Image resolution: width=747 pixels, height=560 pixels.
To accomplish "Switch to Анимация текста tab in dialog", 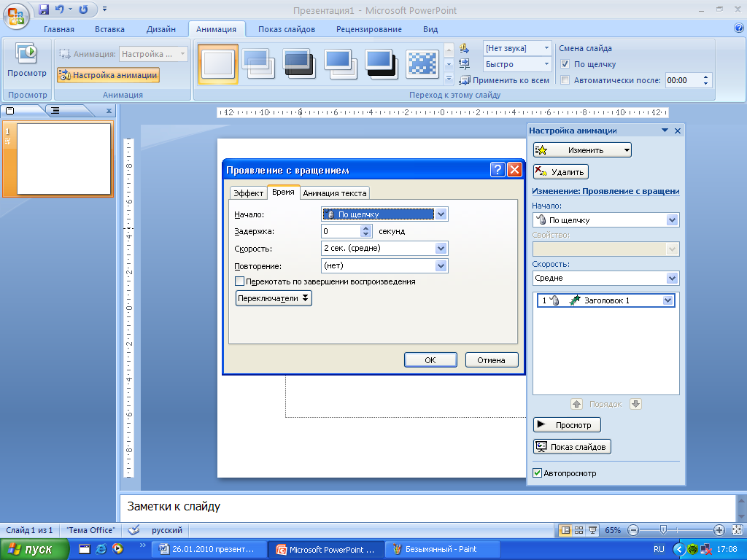I will tap(334, 192).
